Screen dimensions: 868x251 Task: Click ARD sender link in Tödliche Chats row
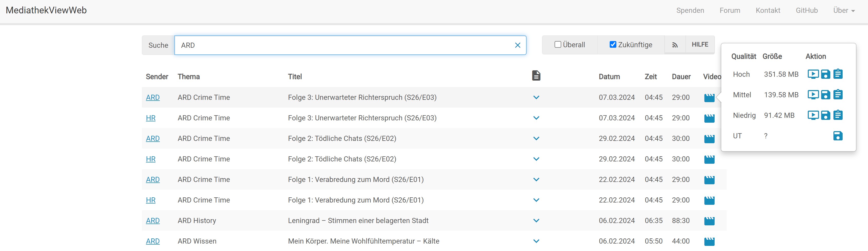click(153, 139)
